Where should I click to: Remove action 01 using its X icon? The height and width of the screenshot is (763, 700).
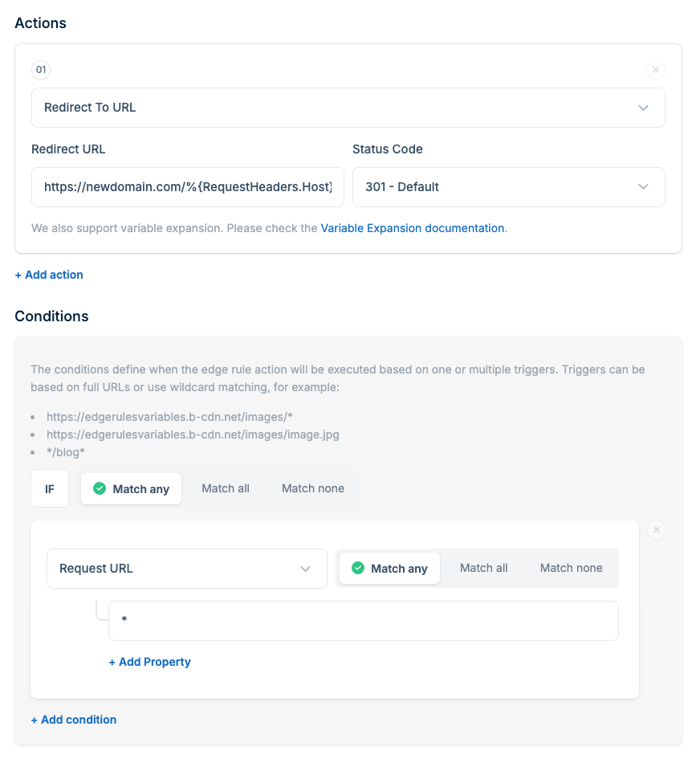[x=656, y=70]
